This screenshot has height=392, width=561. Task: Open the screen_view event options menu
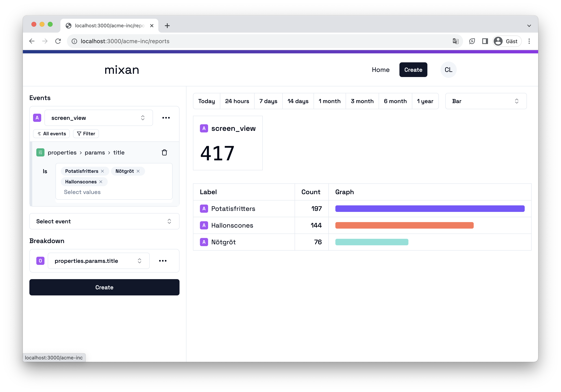pos(166,118)
